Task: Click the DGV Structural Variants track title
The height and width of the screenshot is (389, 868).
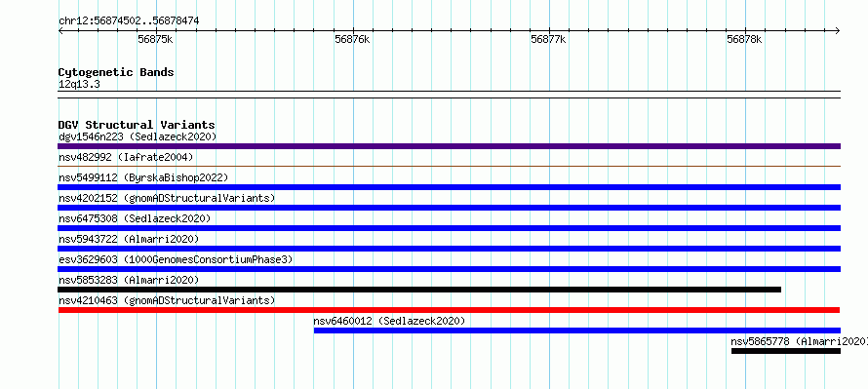Action: tap(137, 125)
